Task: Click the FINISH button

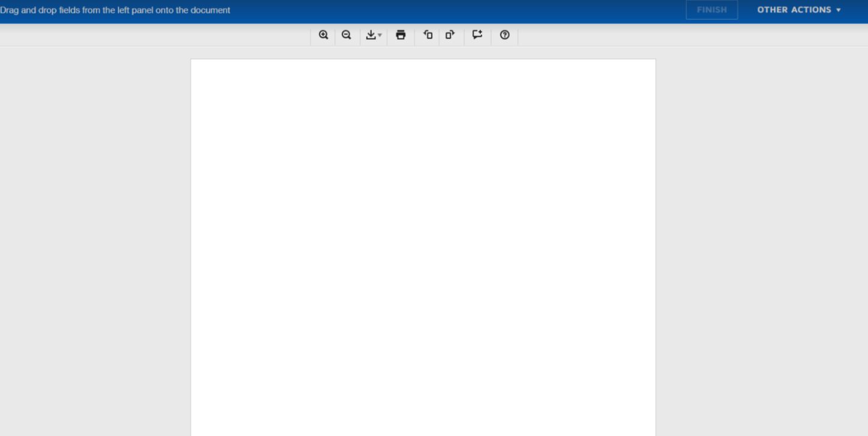Action: pos(712,10)
